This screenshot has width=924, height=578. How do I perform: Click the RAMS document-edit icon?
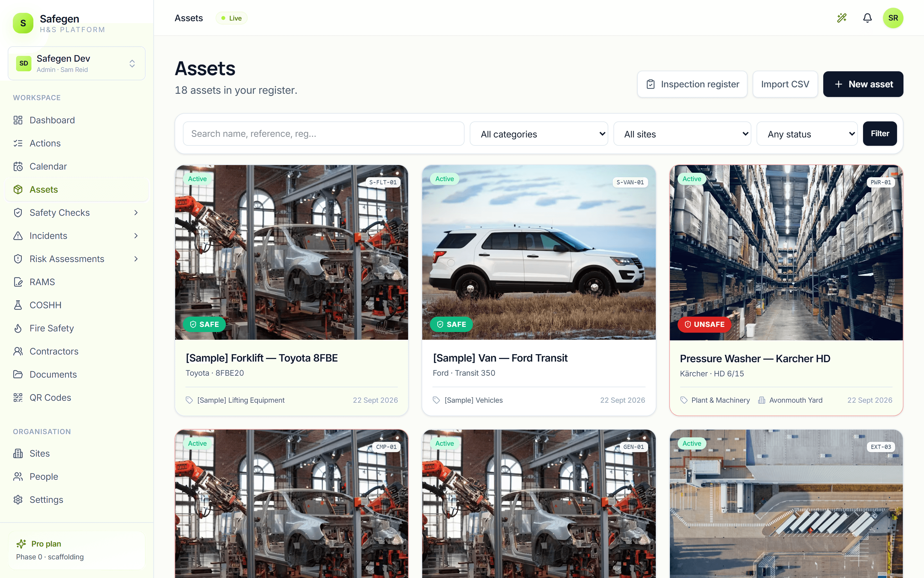pyautogui.click(x=18, y=282)
